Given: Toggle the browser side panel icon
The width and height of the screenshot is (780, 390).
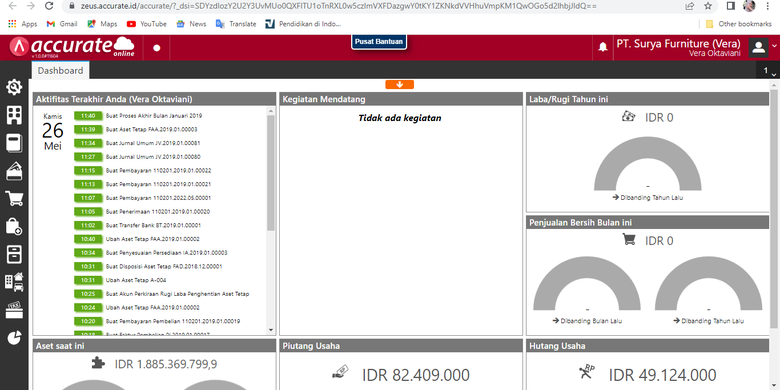Looking at the screenshot, I should 731,6.
